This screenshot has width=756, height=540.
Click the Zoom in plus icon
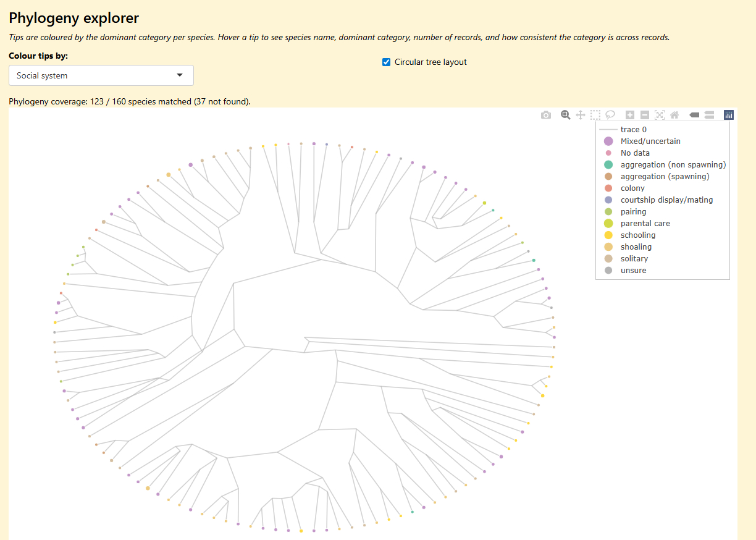tap(630, 115)
